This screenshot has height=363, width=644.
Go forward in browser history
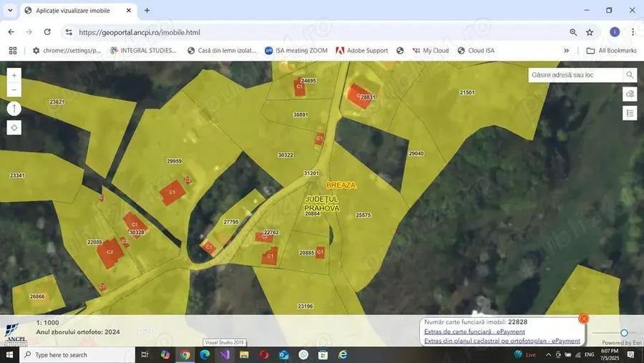29,32
